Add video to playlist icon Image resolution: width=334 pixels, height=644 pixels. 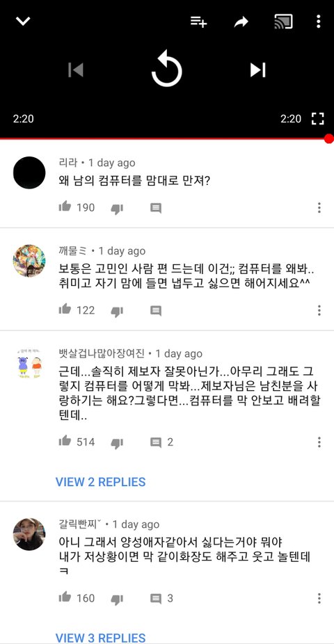pos(198,22)
